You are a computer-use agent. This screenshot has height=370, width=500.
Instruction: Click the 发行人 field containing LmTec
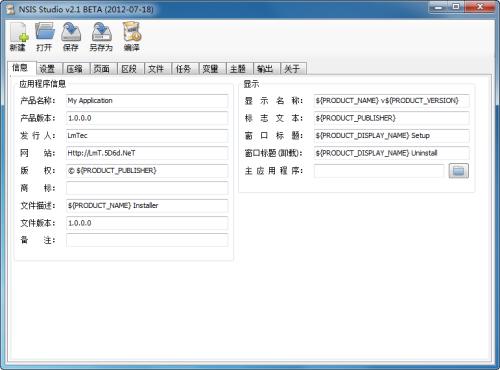click(x=147, y=136)
